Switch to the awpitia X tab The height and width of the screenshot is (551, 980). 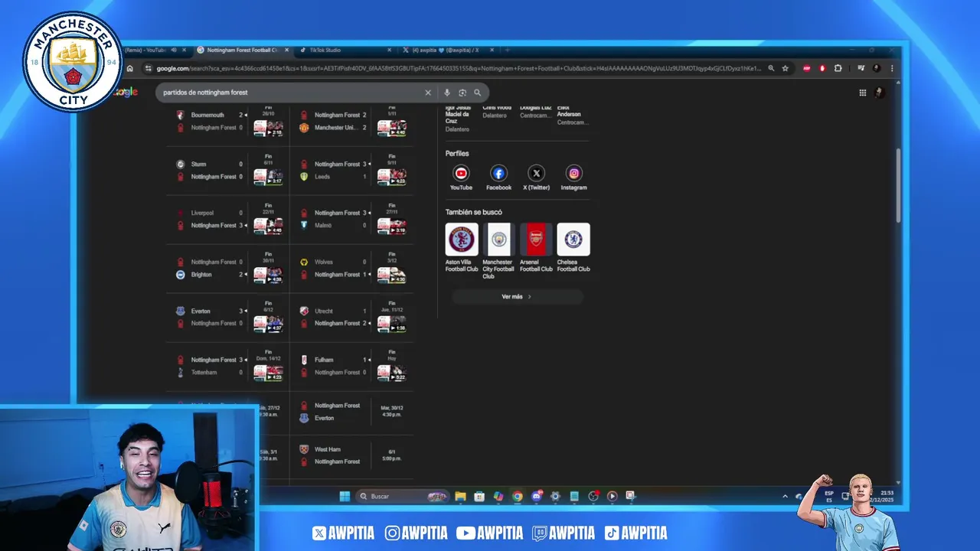[448, 50]
